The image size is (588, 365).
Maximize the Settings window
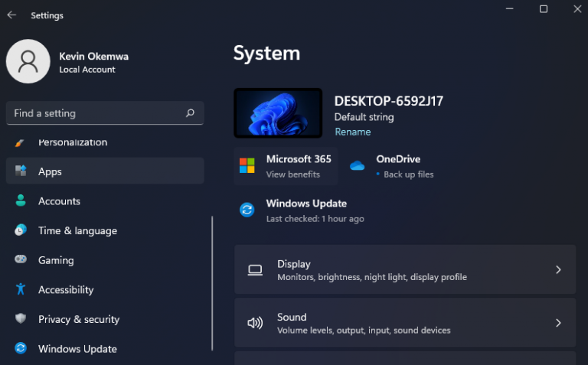[544, 8]
